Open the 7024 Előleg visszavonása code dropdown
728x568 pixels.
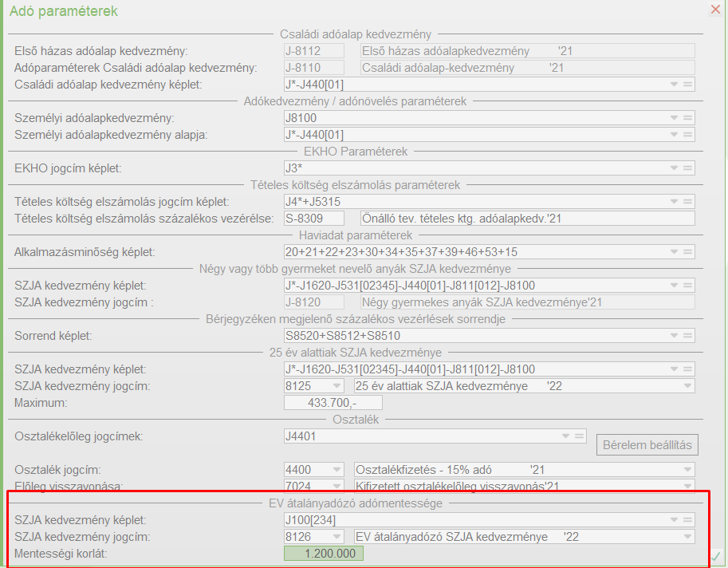[337, 487]
